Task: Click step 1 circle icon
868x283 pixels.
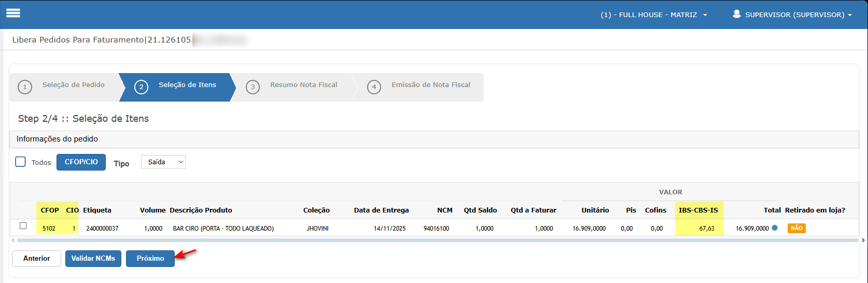Action: 25,87
